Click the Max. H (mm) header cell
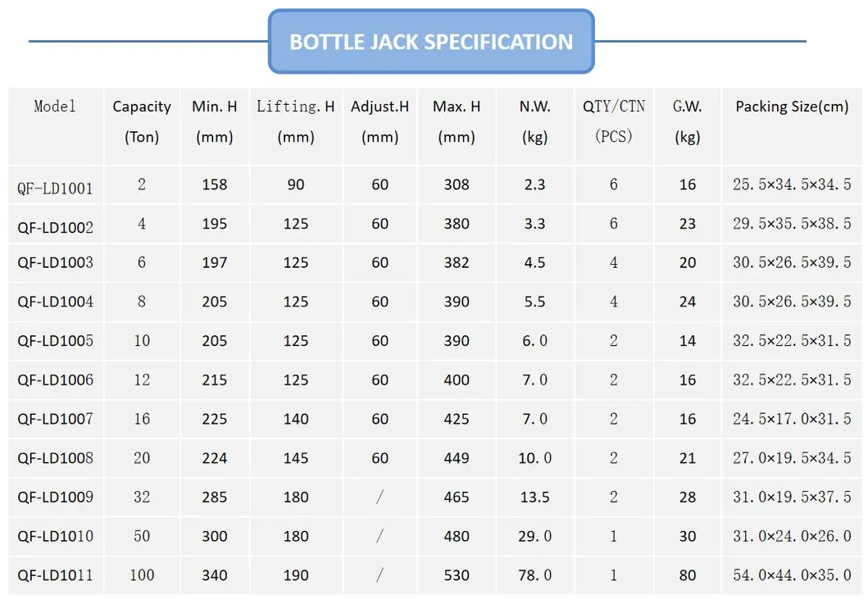 457,121
